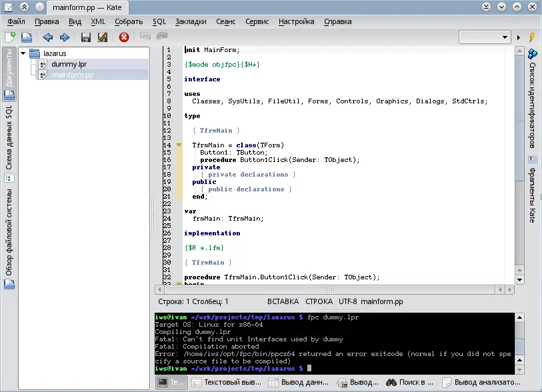Screen dimensions: 542x392
Task: Close document with the red X icon
Action: pos(124,37)
